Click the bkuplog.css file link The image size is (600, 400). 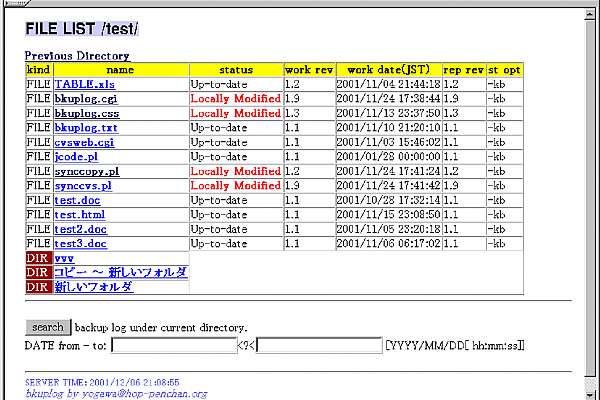(88, 114)
